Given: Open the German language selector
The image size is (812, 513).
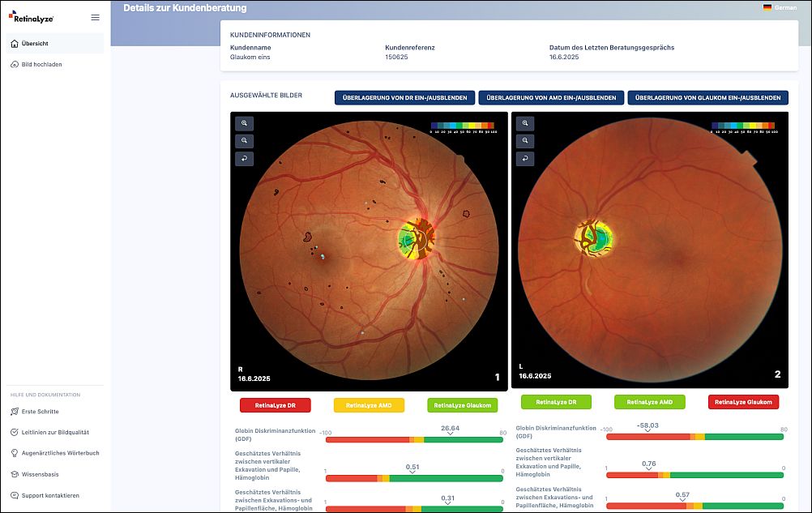Looking at the screenshot, I should (x=780, y=7).
